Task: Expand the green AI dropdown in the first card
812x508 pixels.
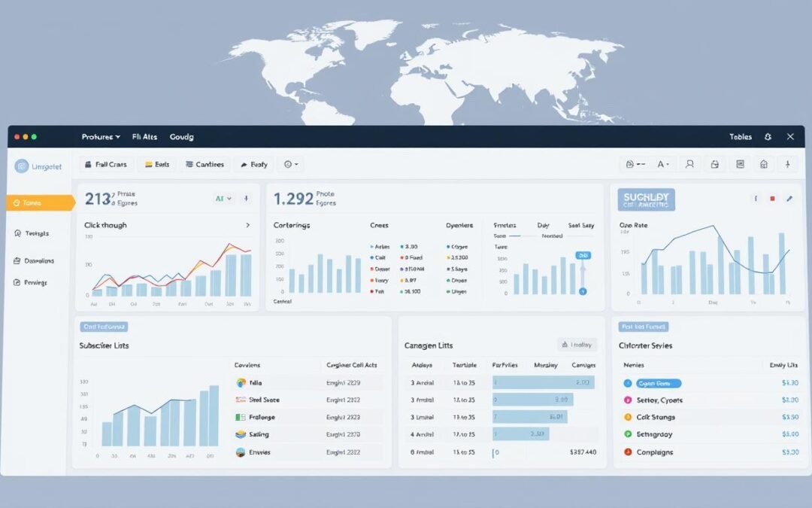Action: coord(223,199)
